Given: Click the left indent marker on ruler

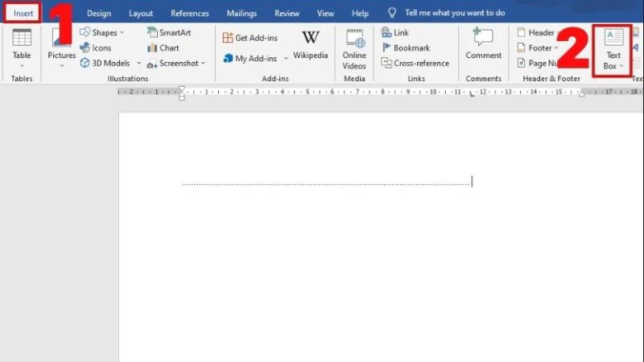Looking at the screenshot, I should (182, 94).
